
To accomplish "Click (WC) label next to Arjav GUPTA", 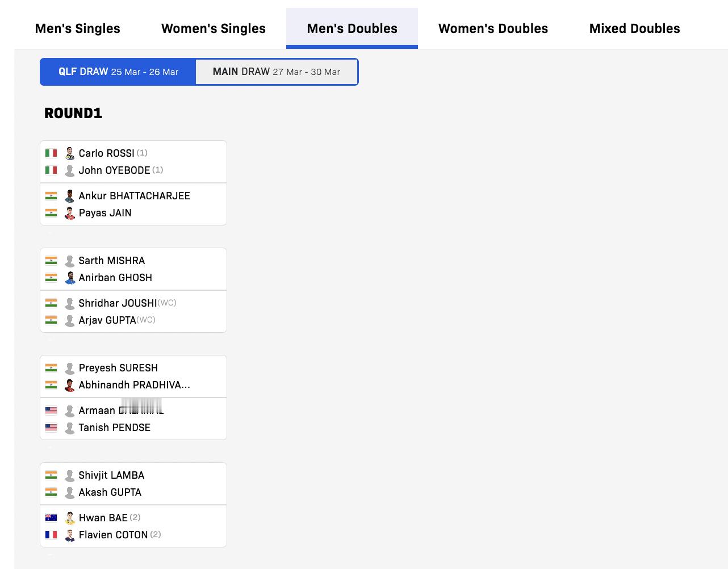I will 146,320.
